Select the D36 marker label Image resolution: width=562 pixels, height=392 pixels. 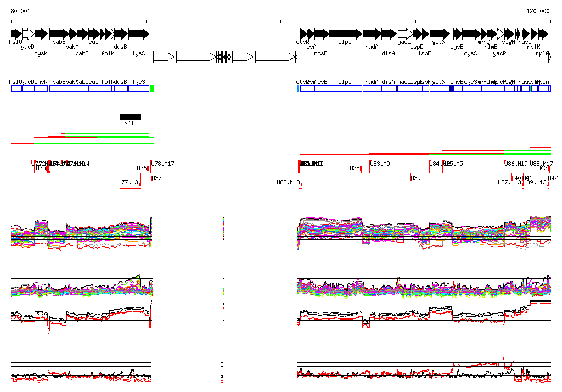pos(142,168)
